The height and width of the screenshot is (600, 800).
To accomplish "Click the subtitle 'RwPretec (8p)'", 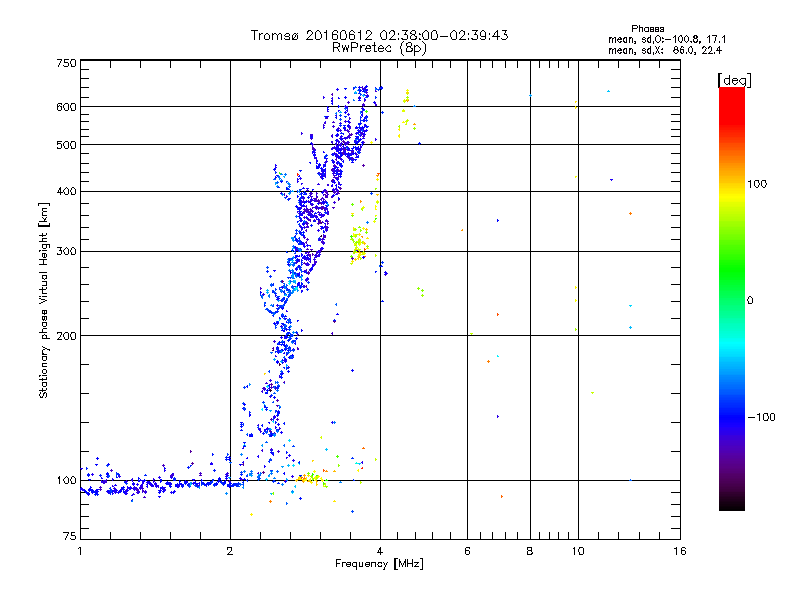I will click(379, 48).
